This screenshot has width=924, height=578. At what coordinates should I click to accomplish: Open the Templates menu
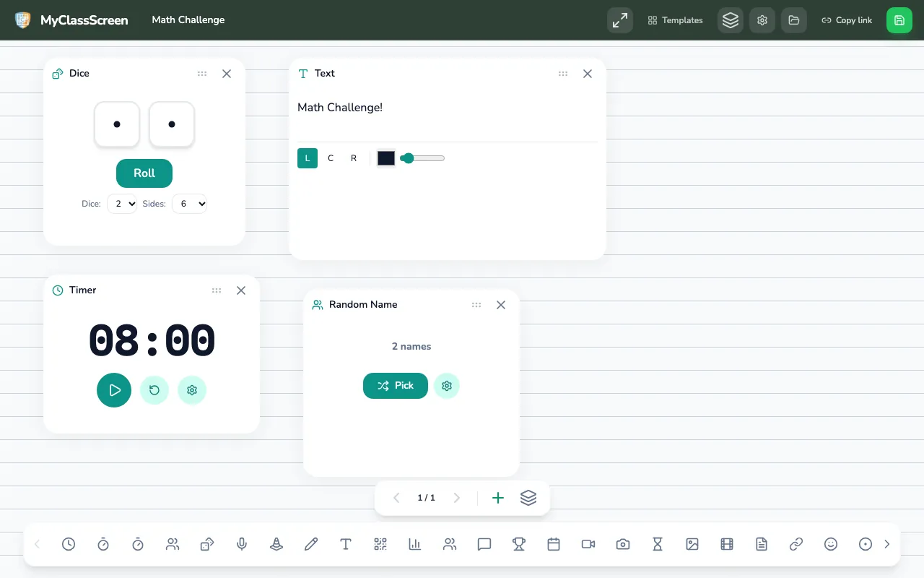(676, 20)
